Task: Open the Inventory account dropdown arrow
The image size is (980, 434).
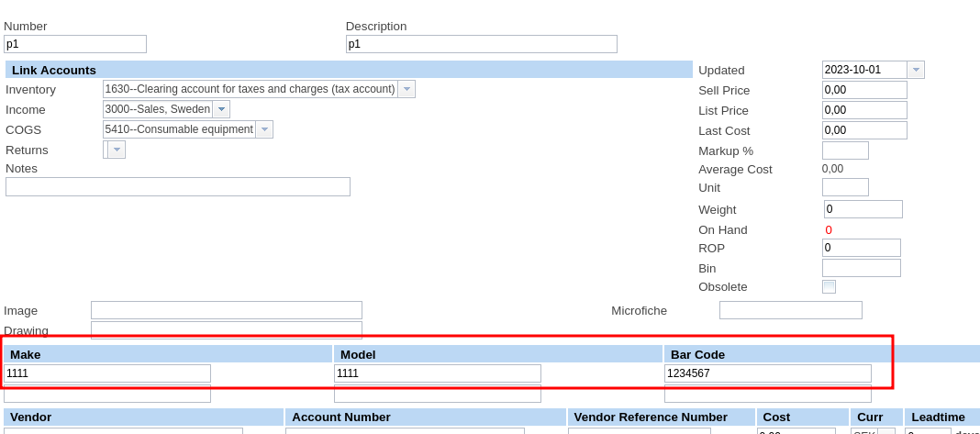Action: coord(406,89)
